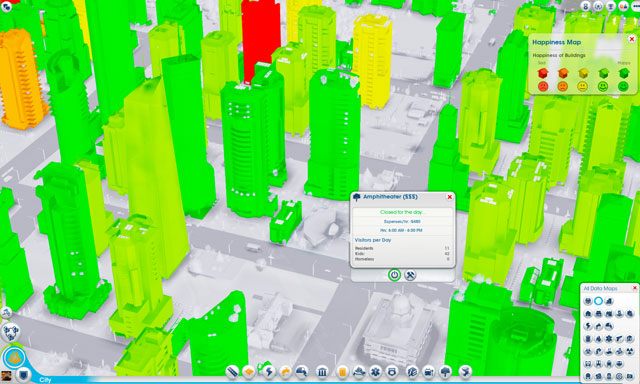
Task: Select the target-shaped icon in Data Maps bottom row
Action: tap(619, 376)
